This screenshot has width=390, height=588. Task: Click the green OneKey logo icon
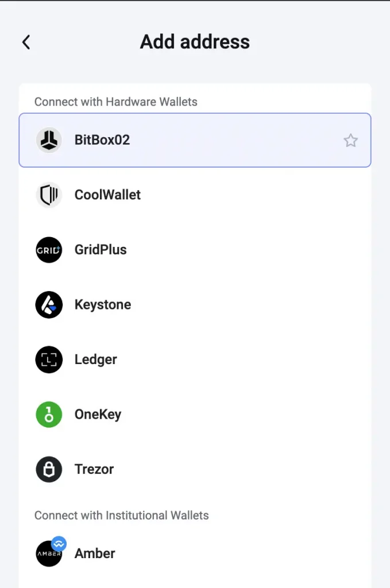coord(49,415)
